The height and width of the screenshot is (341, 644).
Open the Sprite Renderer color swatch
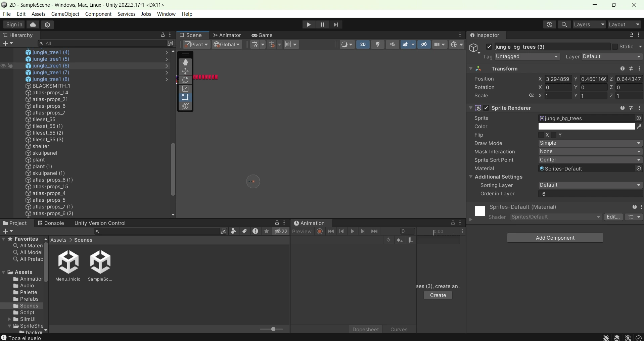pyautogui.click(x=586, y=126)
